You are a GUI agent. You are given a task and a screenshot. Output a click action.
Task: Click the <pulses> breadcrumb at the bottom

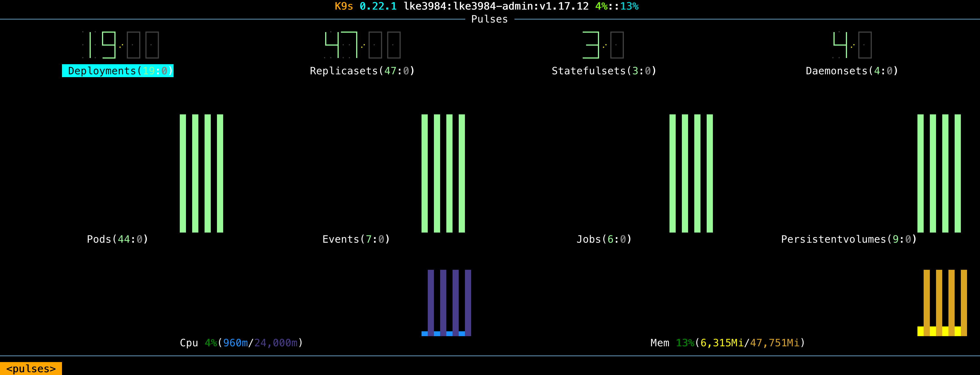pos(31,369)
